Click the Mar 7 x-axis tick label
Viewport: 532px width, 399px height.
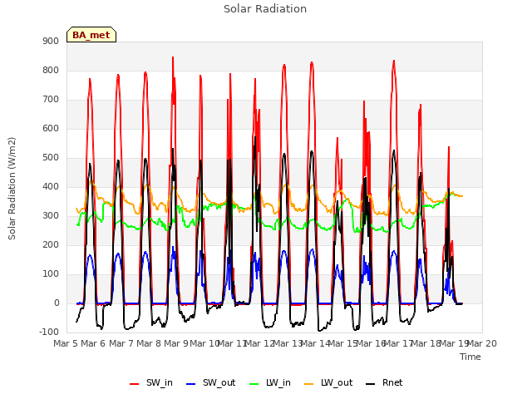point(121,343)
